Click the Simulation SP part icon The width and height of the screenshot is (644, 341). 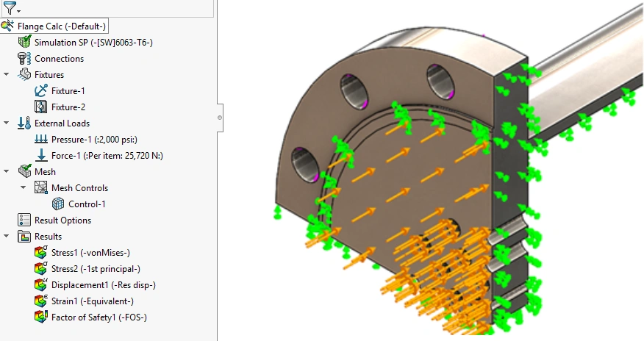click(x=25, y=43)
